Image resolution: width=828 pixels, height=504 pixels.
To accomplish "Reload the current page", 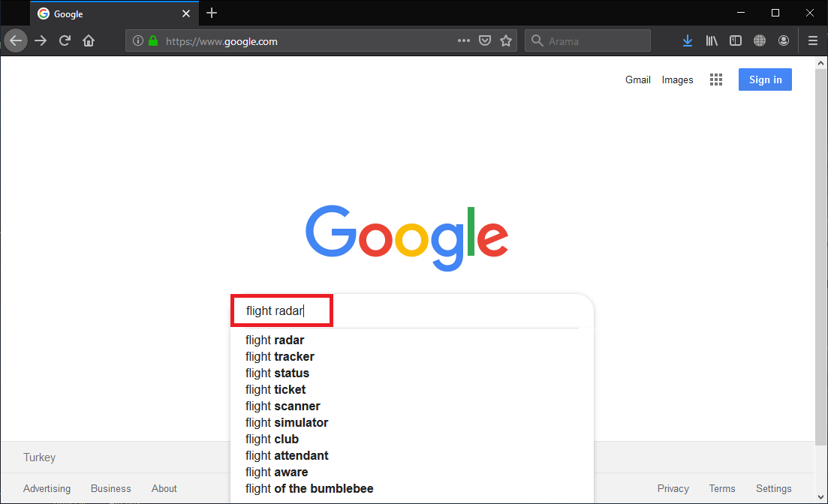I will click(x=65, y=40).
